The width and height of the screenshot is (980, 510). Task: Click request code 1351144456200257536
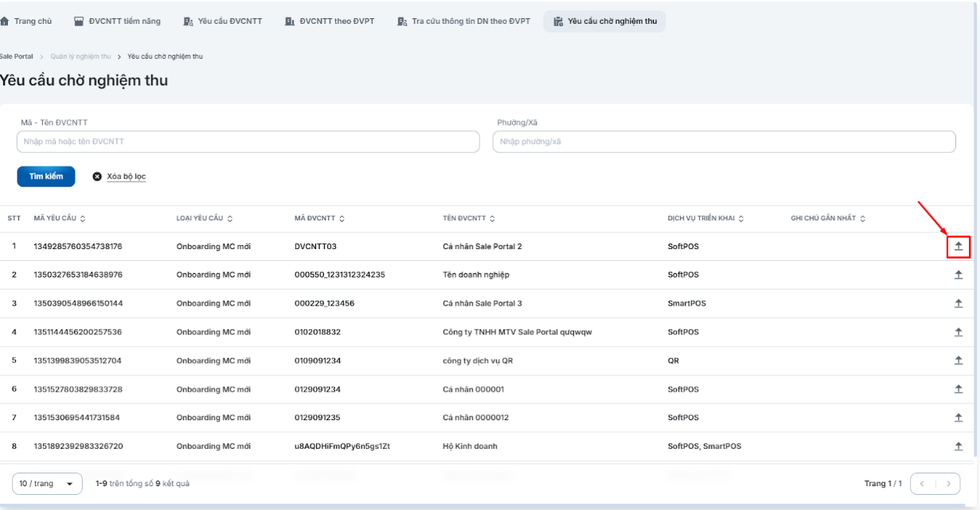click(x=78, y=332)
